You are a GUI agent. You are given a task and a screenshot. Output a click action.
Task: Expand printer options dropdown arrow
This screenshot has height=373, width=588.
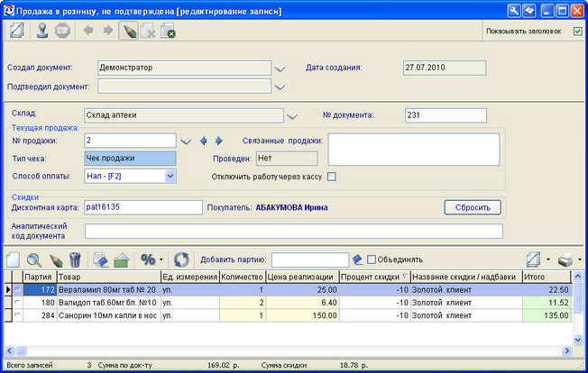[580, 259]
